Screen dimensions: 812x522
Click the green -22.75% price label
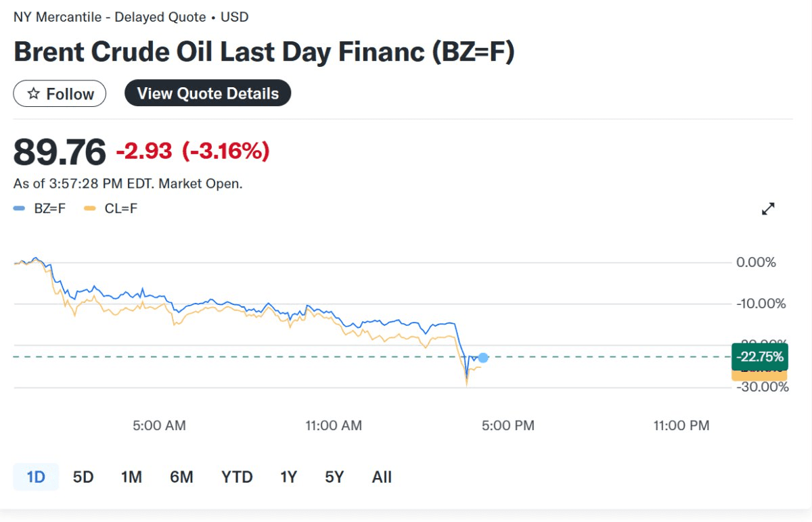coord(759,356)
